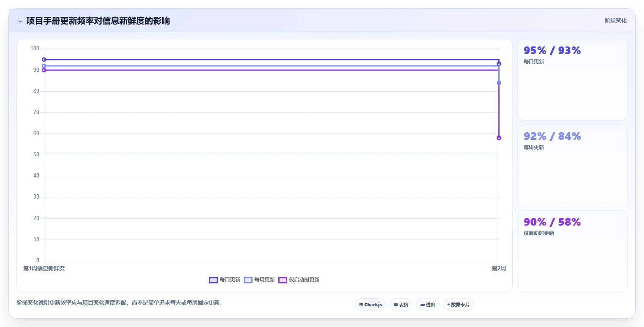Image resolution: width=644 pixels, height=327 pixels.
Task: Click the 90% / 58% data card
Action: tap(572, 251)
